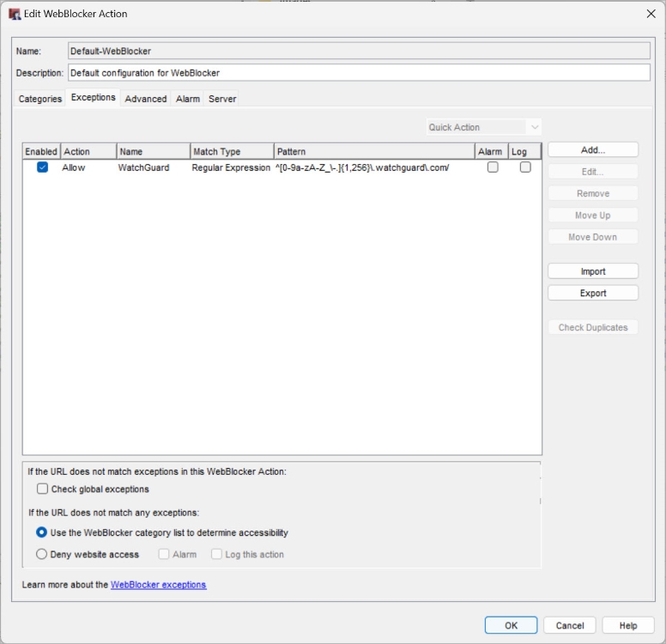Click the Pattern column header
Screen dimensions: 666x644
tap(374, 151)
